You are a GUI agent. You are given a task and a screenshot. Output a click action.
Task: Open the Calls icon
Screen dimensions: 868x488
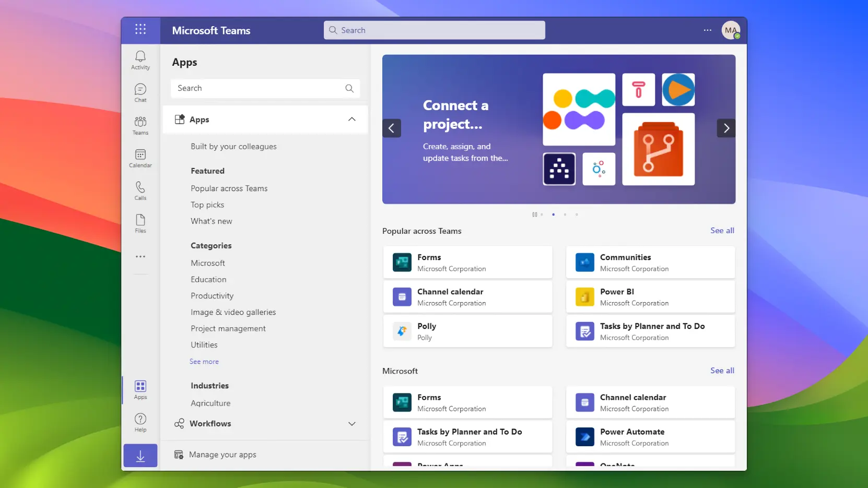pyautogui.click(x=140, y=190)
